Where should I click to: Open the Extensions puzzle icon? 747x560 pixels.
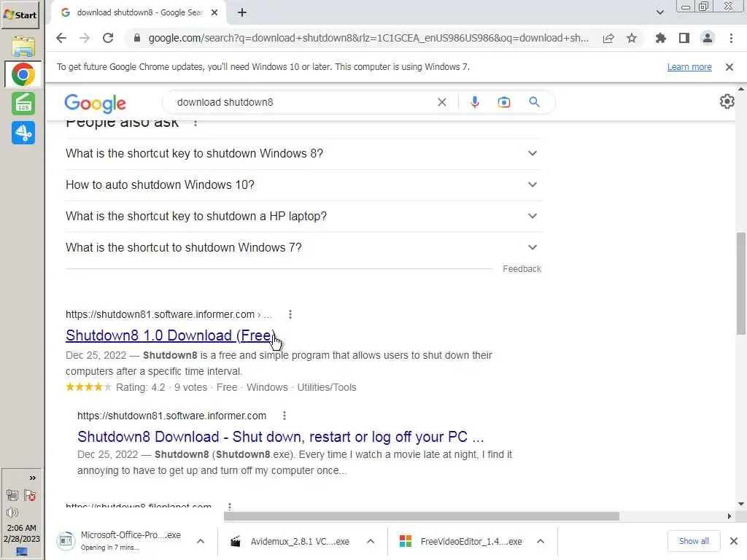click(661, 38)
